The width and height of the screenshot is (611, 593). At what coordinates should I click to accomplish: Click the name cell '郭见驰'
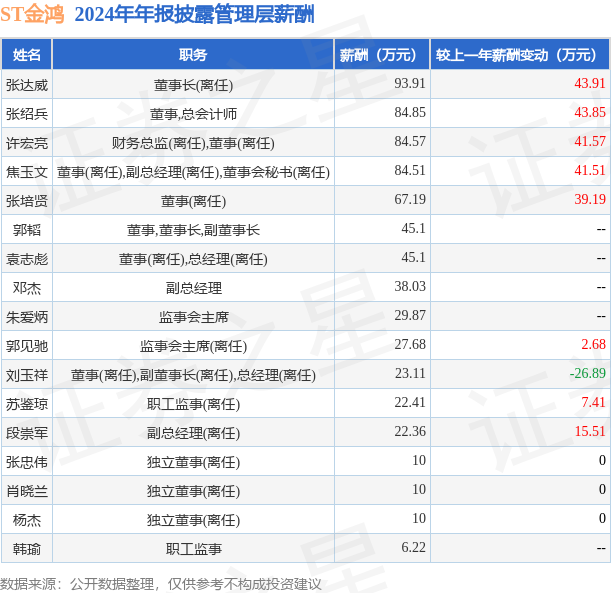pos(26,346)
